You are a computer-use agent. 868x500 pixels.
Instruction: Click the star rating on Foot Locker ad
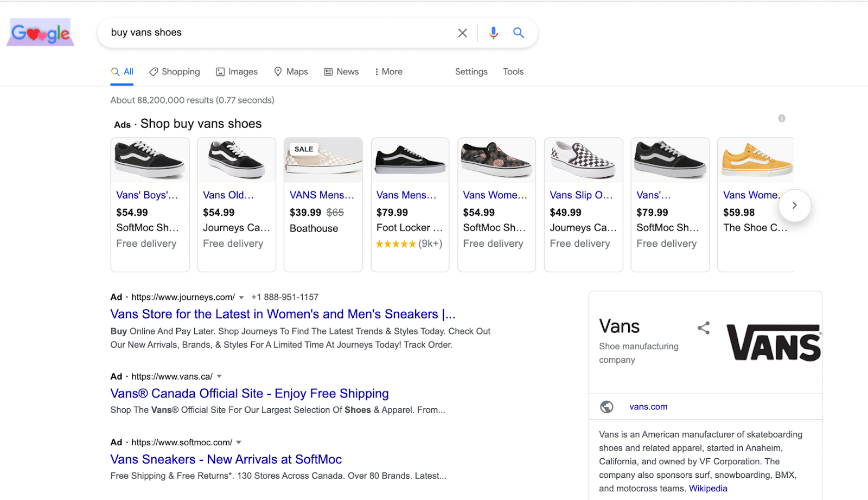[x=396, y=244]
